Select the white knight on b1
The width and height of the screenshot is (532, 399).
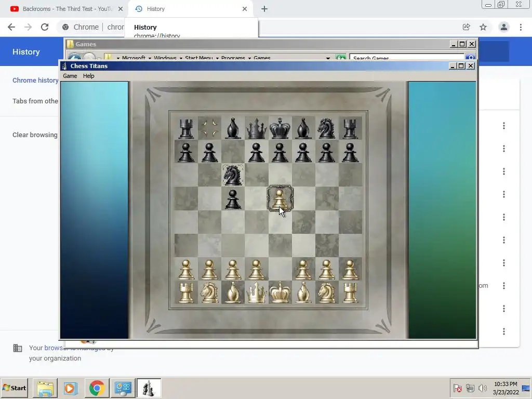[209, 292]
